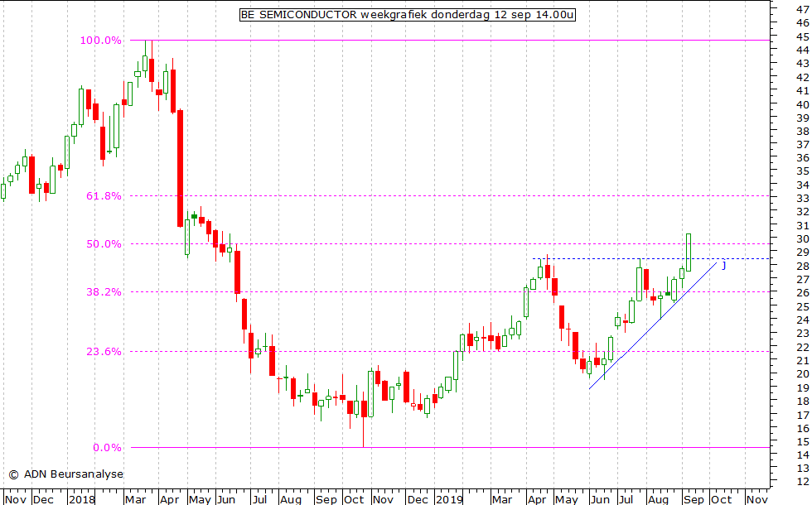Click the price 12 on the right axis
This screenshot has height=505, width=812.
click(x=803, y=482)
